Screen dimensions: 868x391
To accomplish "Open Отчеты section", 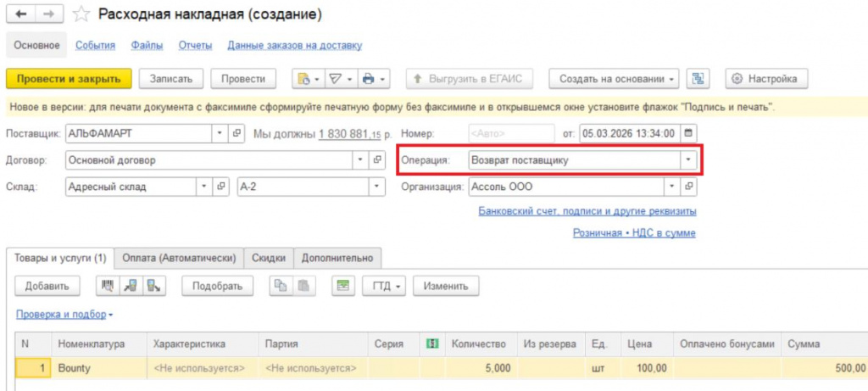I will [x=196, y=46].
